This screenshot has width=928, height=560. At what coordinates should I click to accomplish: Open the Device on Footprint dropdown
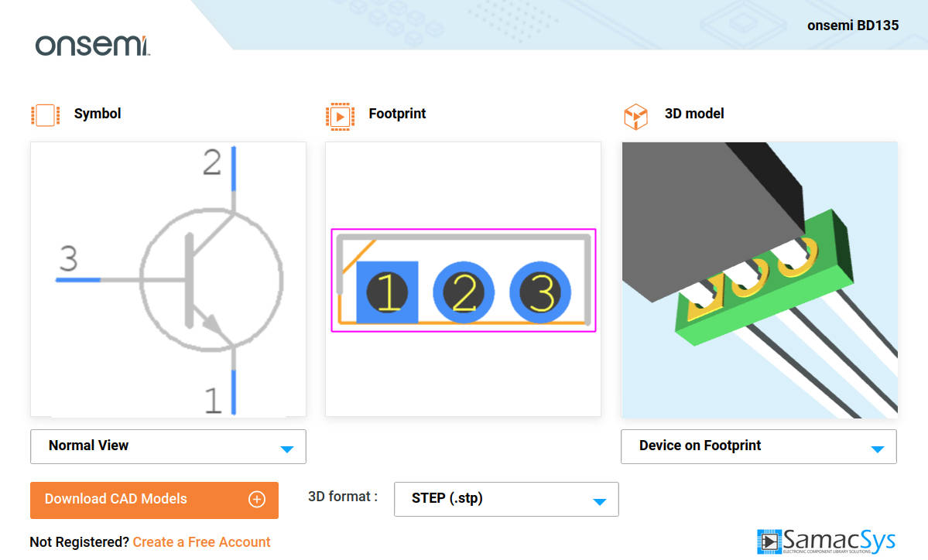click(758, 446)
